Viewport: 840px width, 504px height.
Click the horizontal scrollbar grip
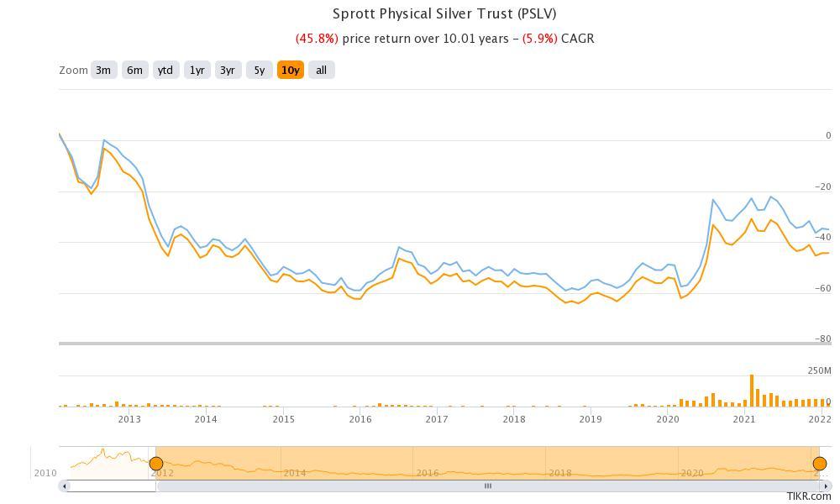click(487, 486)
